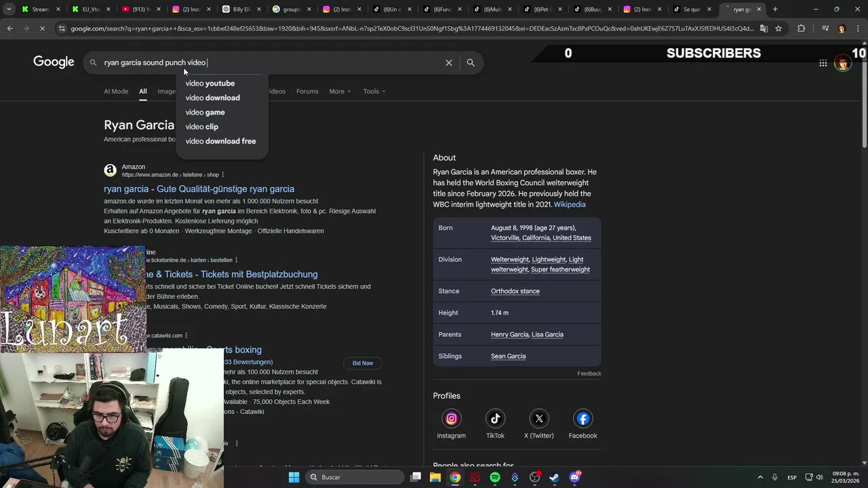Open Task View in the taskbar

[x=416, y=477]
